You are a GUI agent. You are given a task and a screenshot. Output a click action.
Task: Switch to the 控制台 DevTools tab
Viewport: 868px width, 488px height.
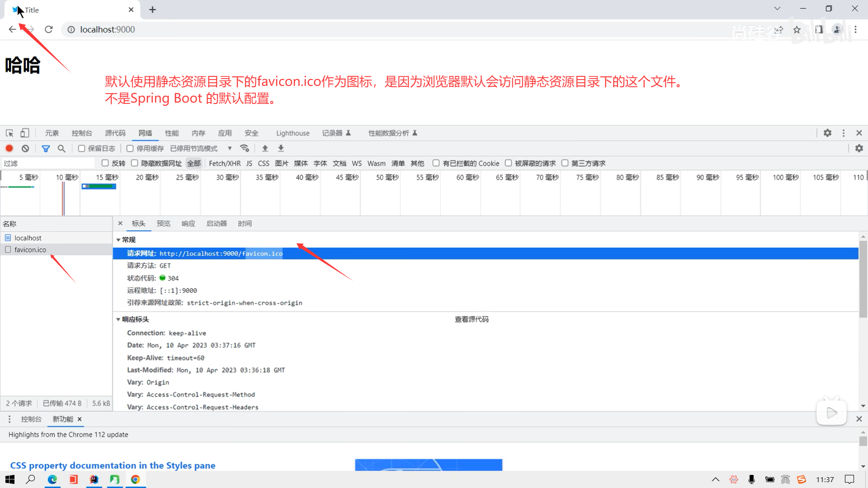81,133
